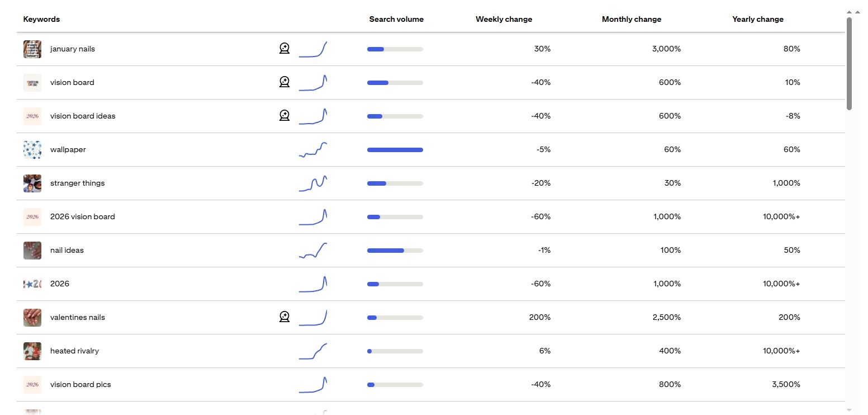Sort by Search volume column header
The width and height of the screenshot is (868, 415).
pos(396,19)
